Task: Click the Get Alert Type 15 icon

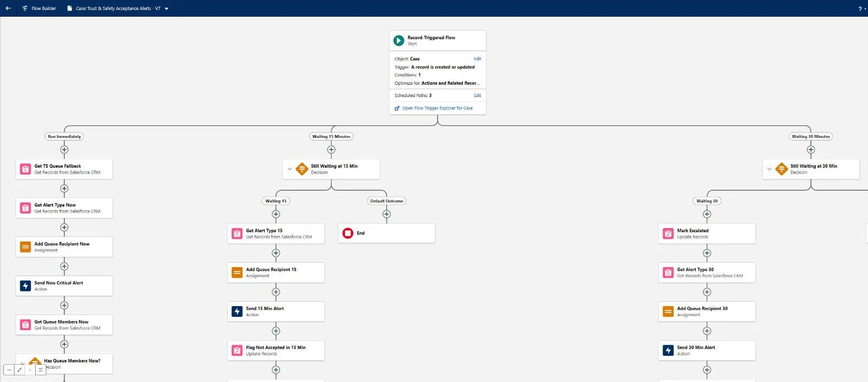Action: 237,234
